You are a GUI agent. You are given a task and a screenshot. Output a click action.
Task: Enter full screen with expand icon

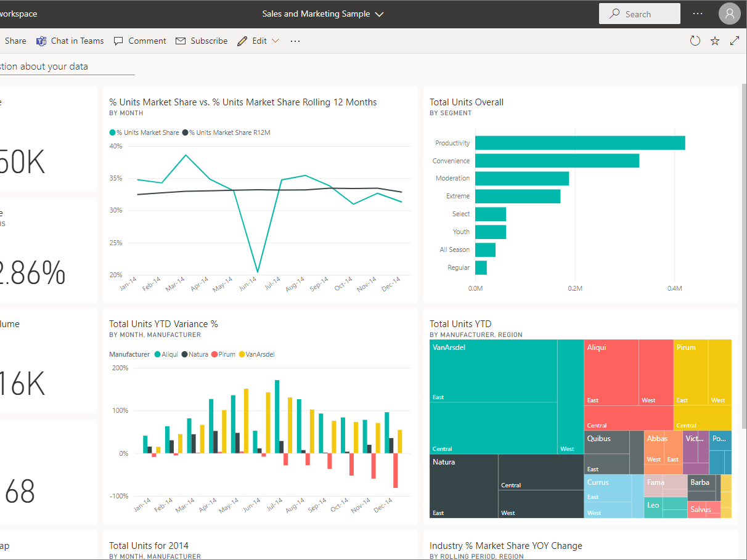click(735, 41)
